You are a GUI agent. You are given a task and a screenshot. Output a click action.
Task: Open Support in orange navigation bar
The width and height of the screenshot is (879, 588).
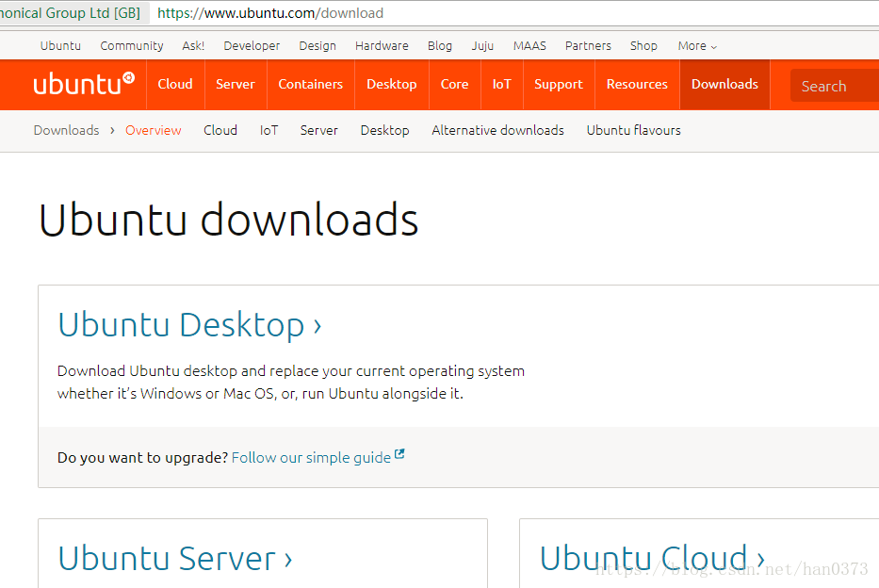[x=559, y=84]
